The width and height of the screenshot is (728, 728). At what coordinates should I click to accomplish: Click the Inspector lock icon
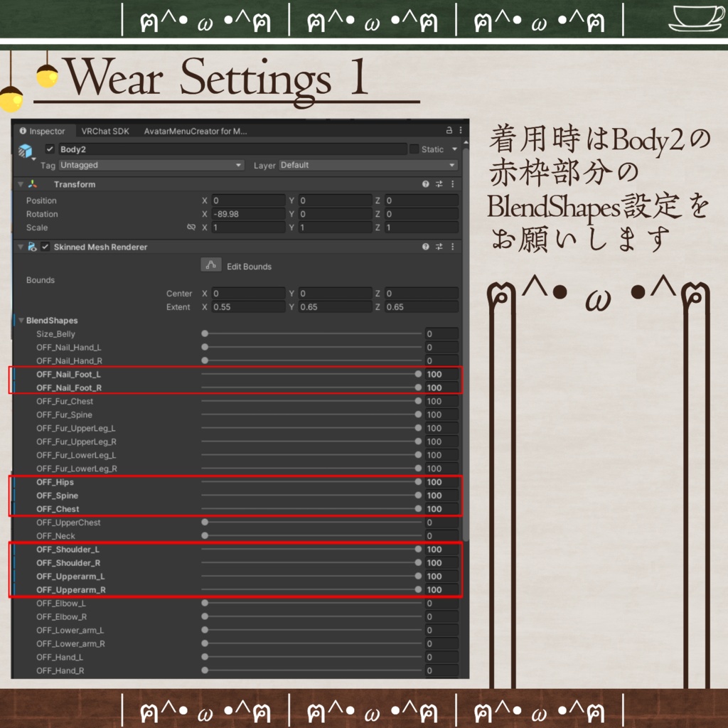(x=449, y=131)
